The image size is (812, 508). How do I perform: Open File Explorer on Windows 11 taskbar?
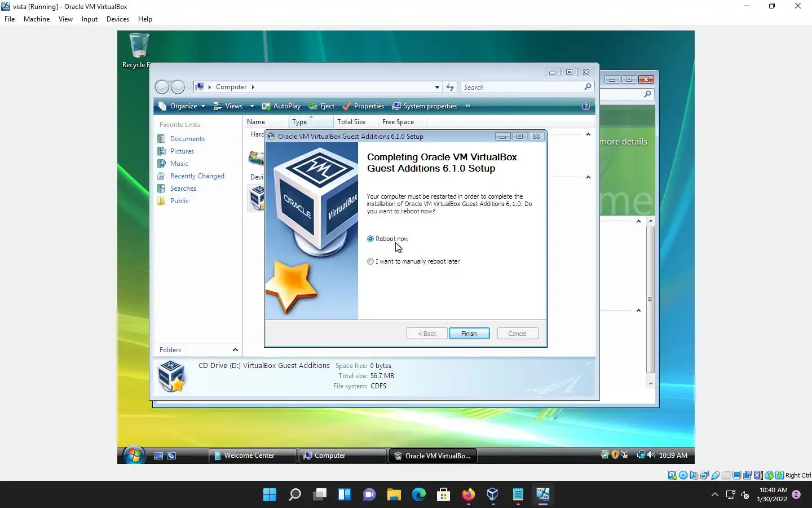pos(394,495)
